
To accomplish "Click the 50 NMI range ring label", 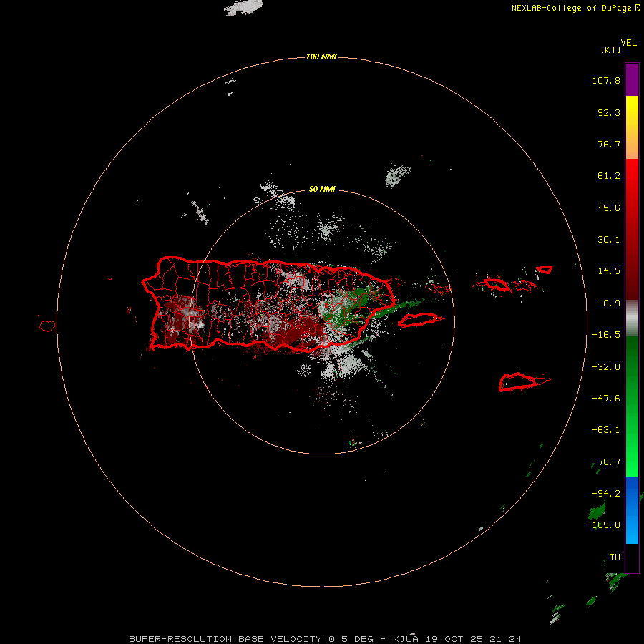I will [x=322, y=190].
